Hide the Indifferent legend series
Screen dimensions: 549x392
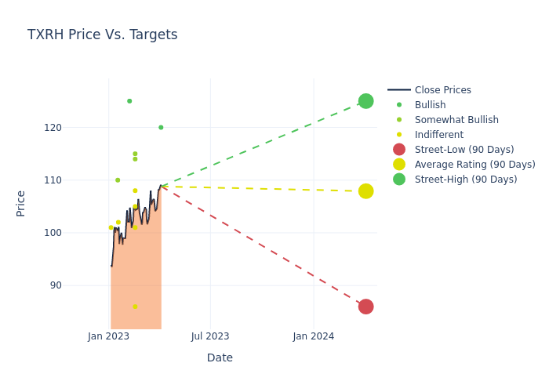coord(438,135)
